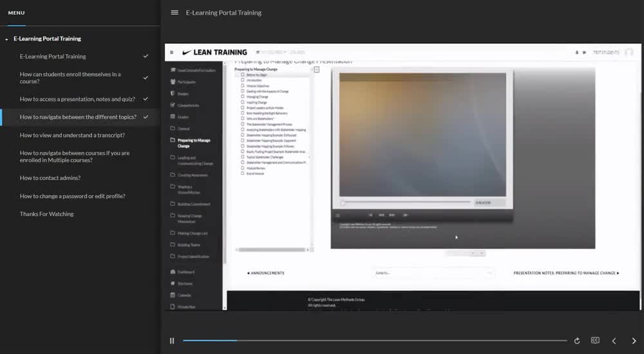Open the General folder section
Viewport: 644px width, 354px height.
pyautogui.click(x=180, y=129)
